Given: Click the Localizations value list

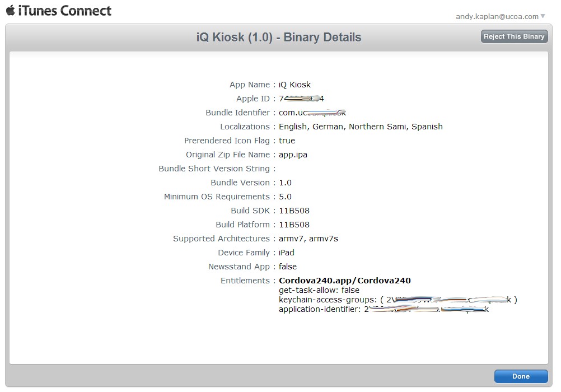Looking at the screenshot, I should click(x=361, y=127).
